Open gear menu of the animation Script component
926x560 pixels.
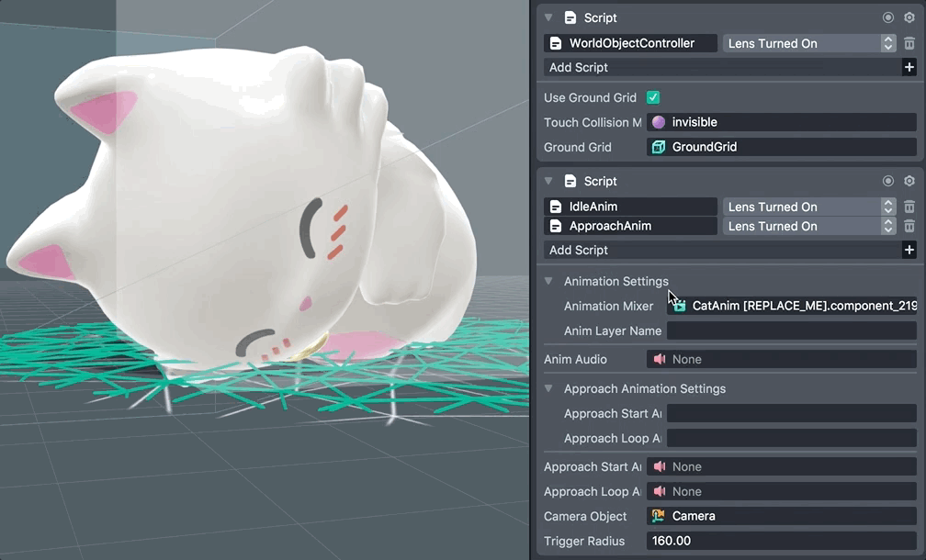coord(909,181)
